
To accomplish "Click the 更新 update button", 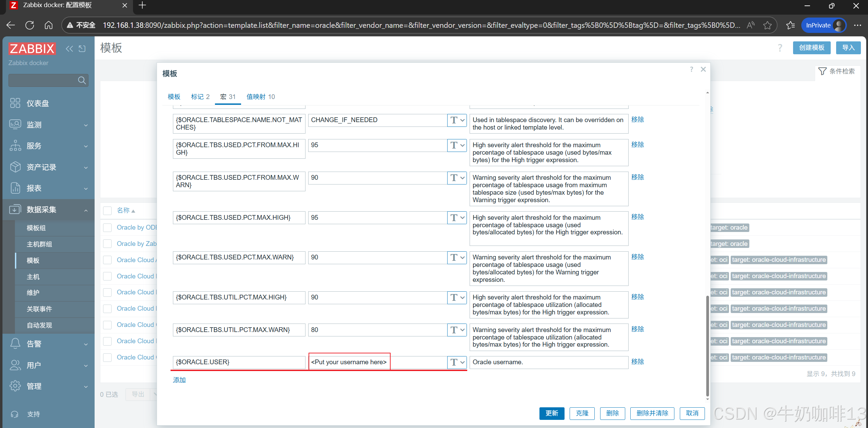I will pyautogui.click(x=552, y=413).
